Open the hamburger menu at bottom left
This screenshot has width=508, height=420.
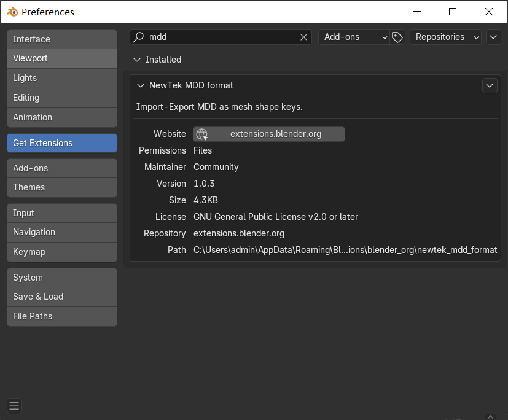pyautogui.click(x=14, y=405)
